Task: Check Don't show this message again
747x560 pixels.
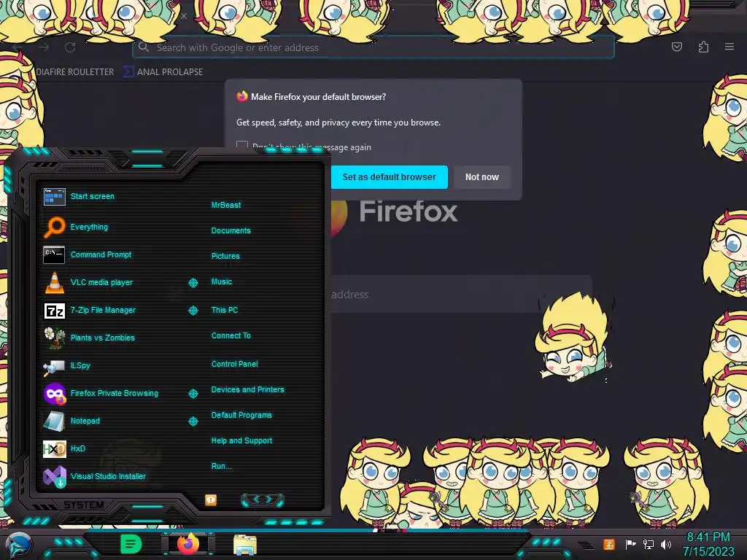Action: [x=242, y=144]
